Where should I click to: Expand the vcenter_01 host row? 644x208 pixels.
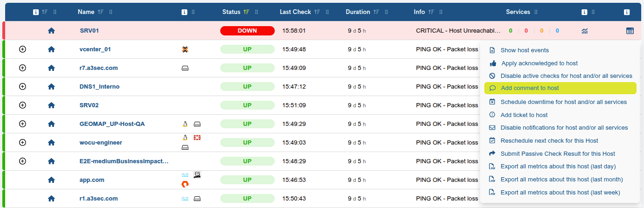(22, 49)
